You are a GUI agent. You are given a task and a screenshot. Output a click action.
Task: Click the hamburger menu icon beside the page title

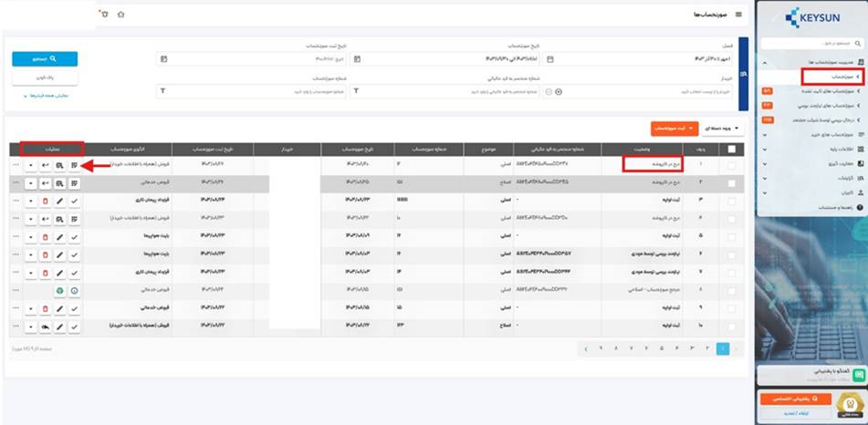[x=738, y=15]
